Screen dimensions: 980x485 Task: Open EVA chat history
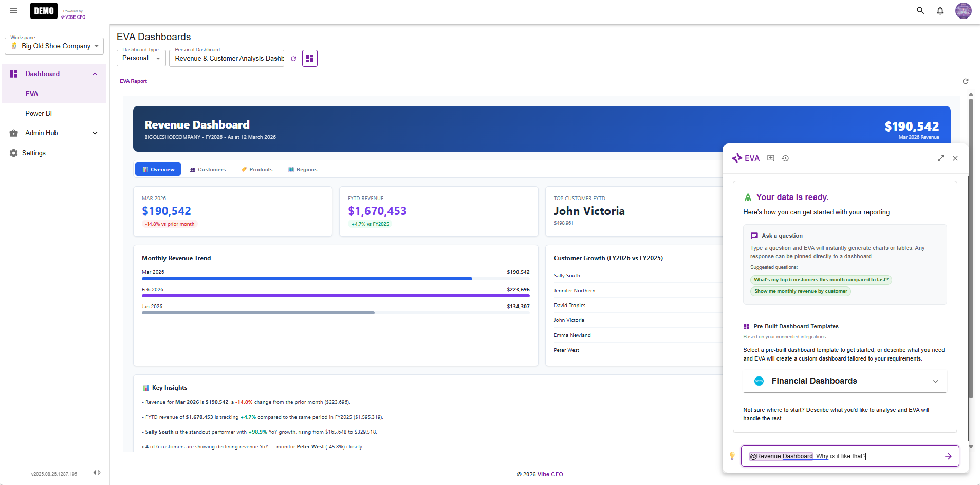tap(785, 158)
